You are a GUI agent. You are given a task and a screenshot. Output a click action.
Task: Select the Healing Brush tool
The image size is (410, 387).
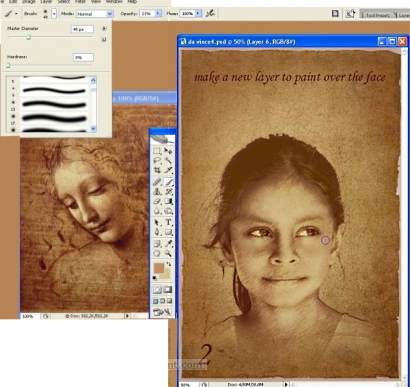tap(157, 182)
